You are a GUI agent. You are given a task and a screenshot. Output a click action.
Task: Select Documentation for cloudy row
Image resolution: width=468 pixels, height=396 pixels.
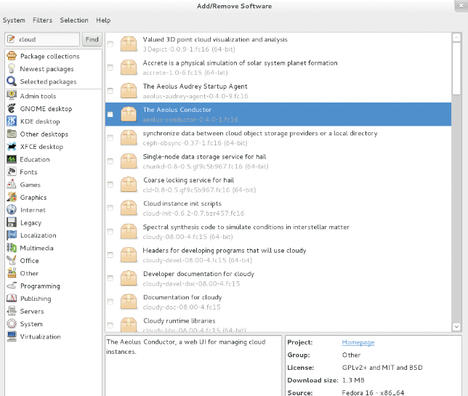pyautogui.click(x=278, y=302)
